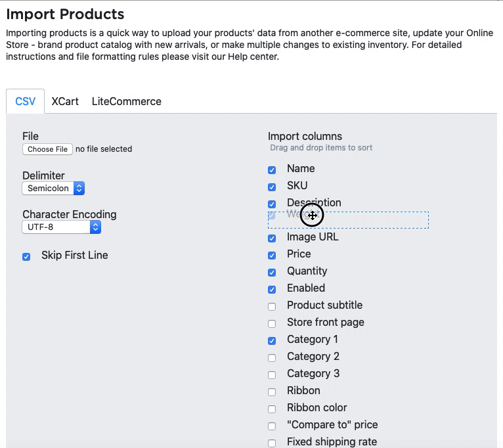Select the LiteCommerce tab
This screenshot has width=503, height=448.
point(126,101)
